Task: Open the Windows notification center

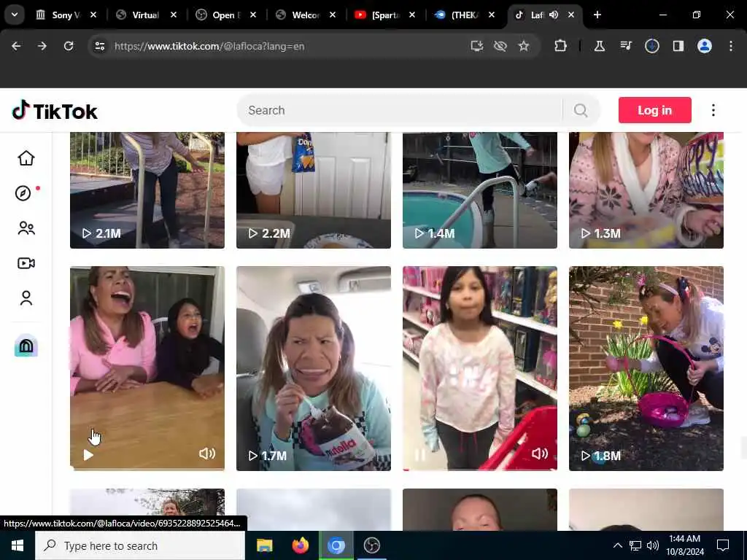Action: 723,545
